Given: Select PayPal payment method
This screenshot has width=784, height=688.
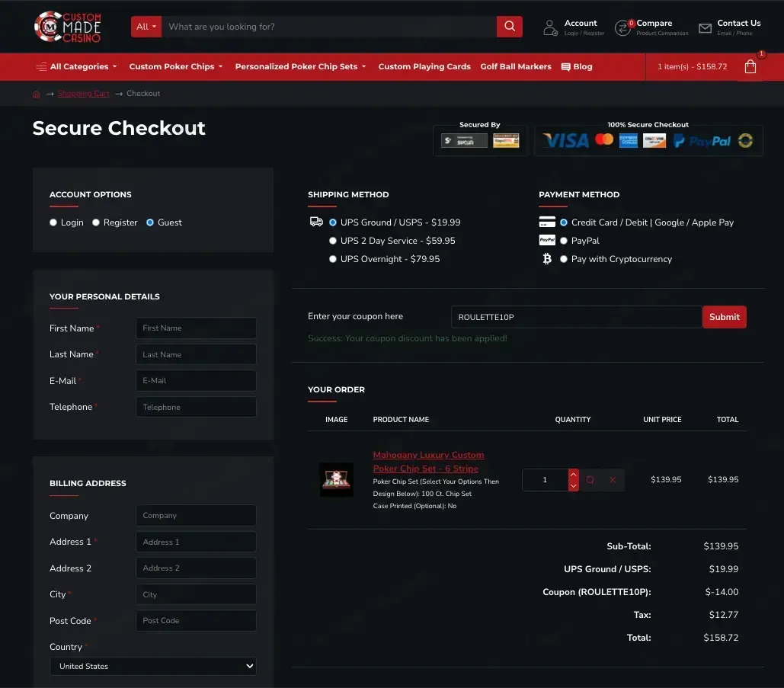Looking at the screenshot, I should [564, 241].
